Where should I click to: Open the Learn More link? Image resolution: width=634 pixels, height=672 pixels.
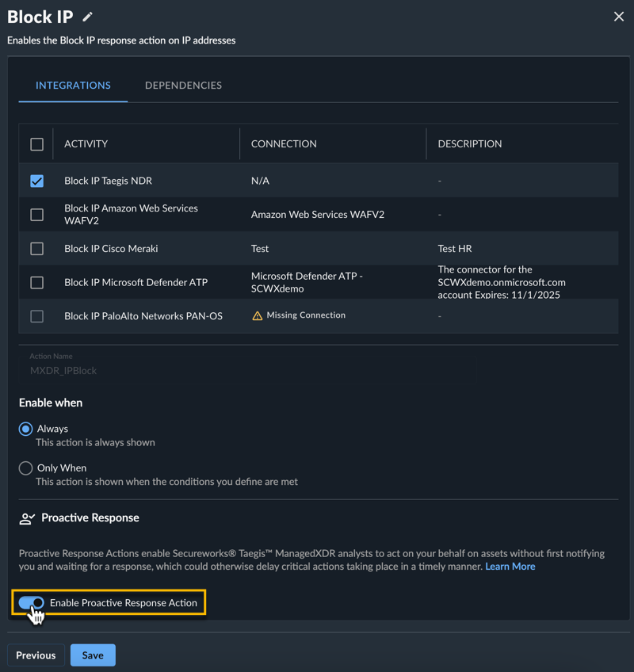[510, 567]
